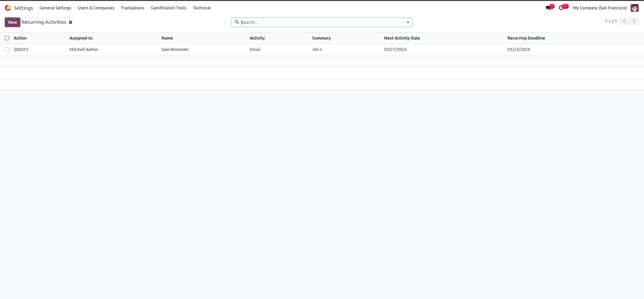Go to next page of records
This screenshot has height=299, width=644.
(x=634, y=21)
